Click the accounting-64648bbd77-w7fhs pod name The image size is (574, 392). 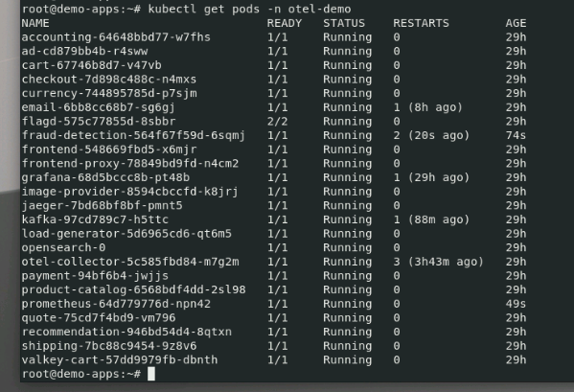(x=116, y=37)
